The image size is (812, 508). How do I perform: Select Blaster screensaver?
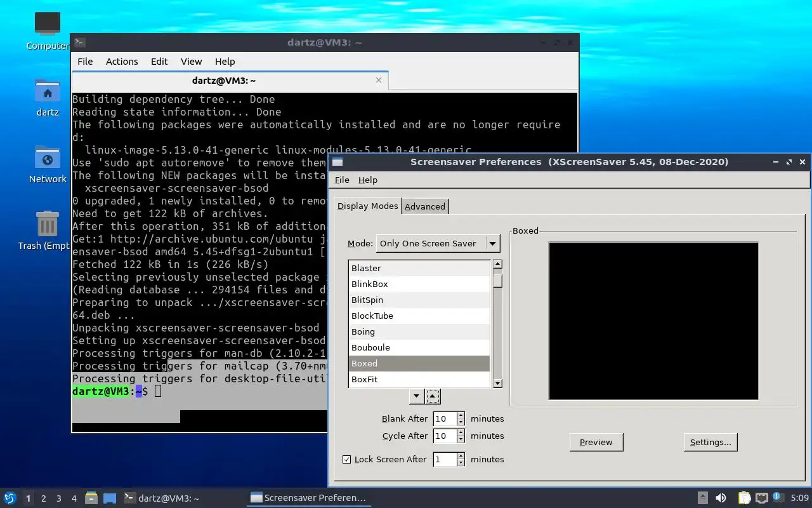coord(419,268)
